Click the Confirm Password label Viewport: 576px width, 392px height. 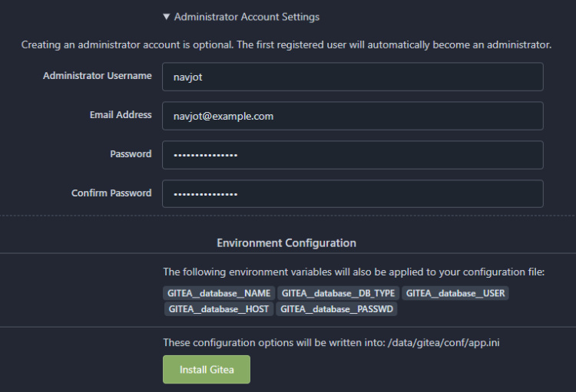click(x=111, y=193)
